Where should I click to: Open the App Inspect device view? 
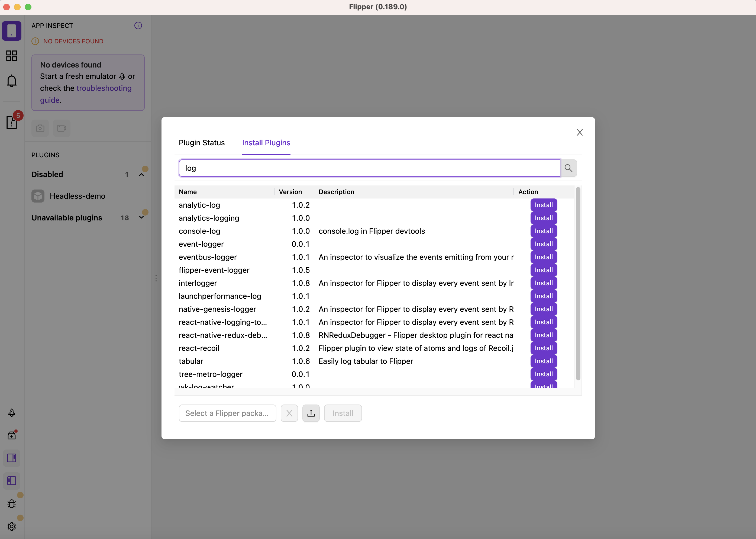point(12,31)
